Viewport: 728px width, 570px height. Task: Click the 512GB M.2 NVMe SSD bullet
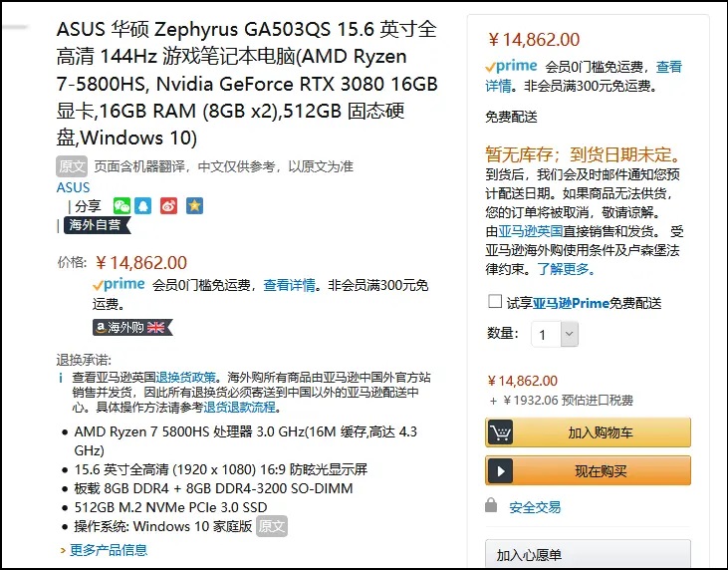(171, 507)
